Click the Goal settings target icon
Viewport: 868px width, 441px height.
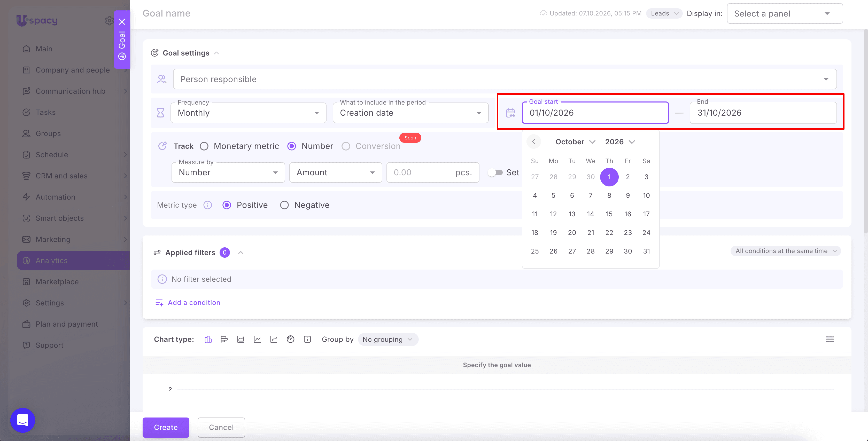(155, 53)
